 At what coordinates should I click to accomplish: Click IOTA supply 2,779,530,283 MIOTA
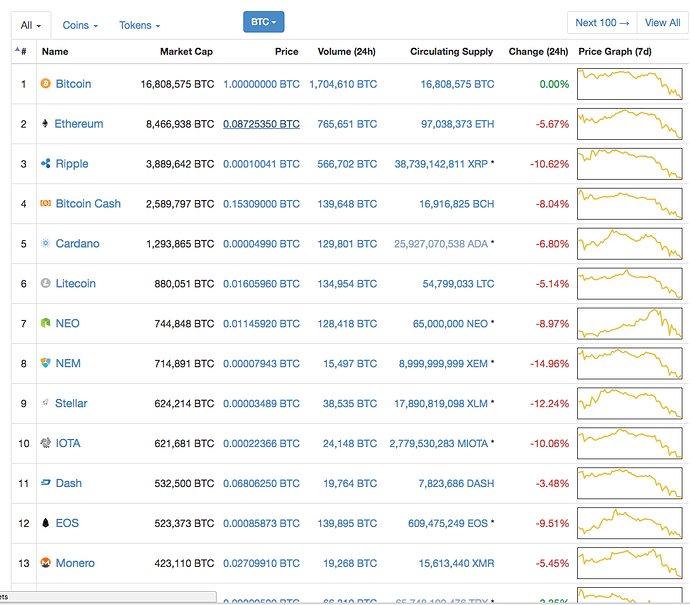[x=439, y=444]
